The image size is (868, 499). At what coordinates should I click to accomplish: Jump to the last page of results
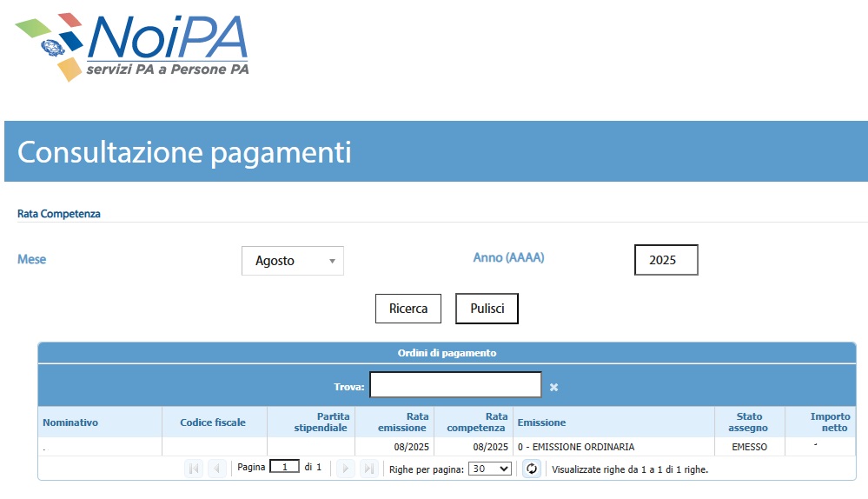(x=369, y=469)
